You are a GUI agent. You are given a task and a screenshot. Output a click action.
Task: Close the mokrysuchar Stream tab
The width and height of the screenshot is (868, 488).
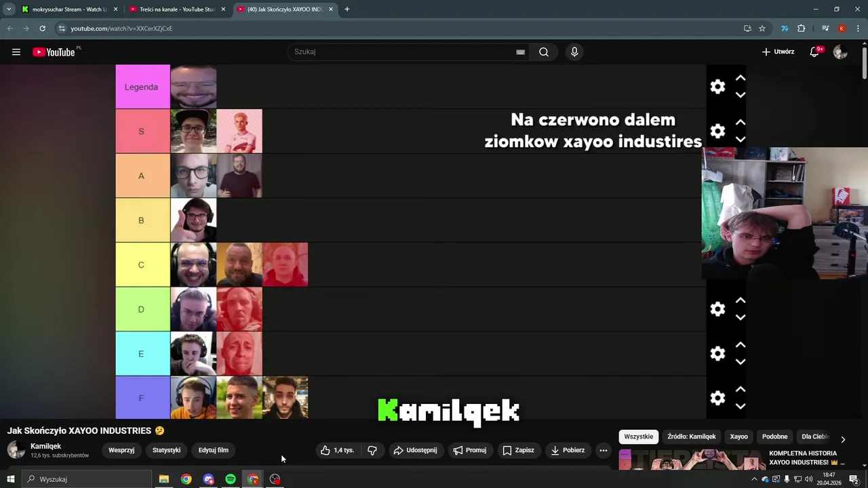coord(115,9)
